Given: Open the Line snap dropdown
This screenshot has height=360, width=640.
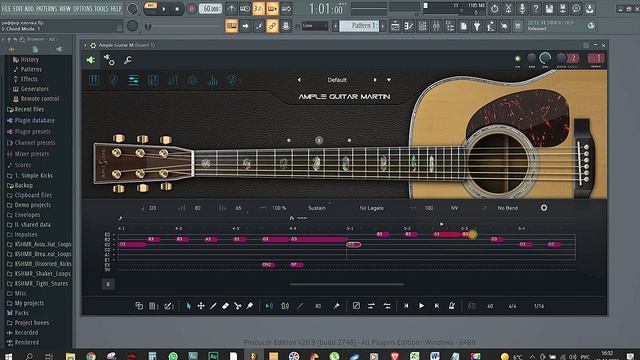Looking at the screenshot, I should pyautogui.click(x=315, y=26).
